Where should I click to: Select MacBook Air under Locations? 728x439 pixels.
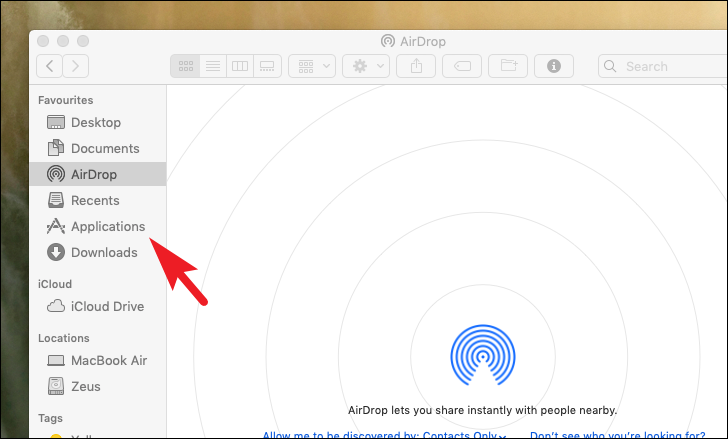pyautogui.click(x=98, y=360)
